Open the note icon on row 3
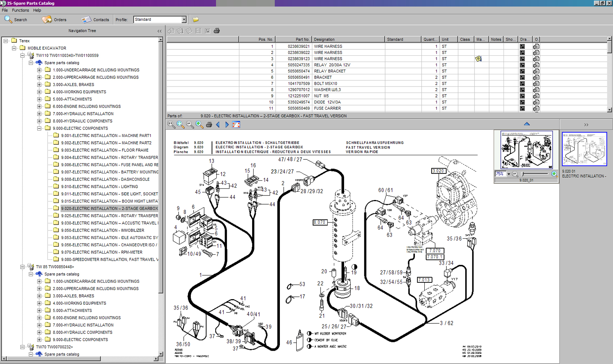Screen dimensions: 613x364 click(x=478, y=59)
